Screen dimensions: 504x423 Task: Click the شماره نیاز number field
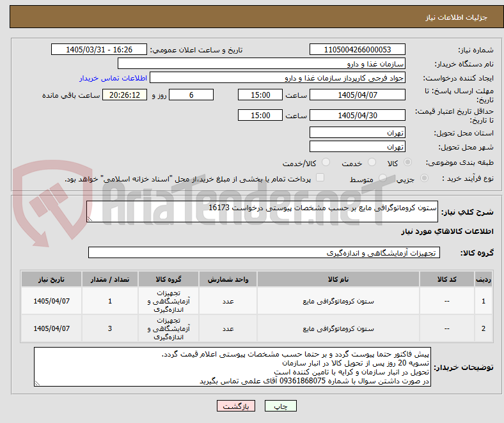pyautogui.click(x=358, y=49)
